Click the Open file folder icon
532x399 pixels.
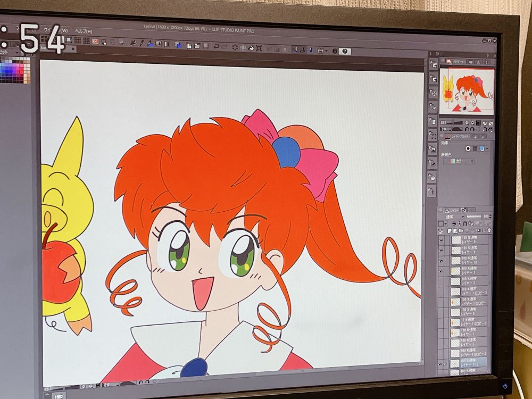[x=197, y=46]
